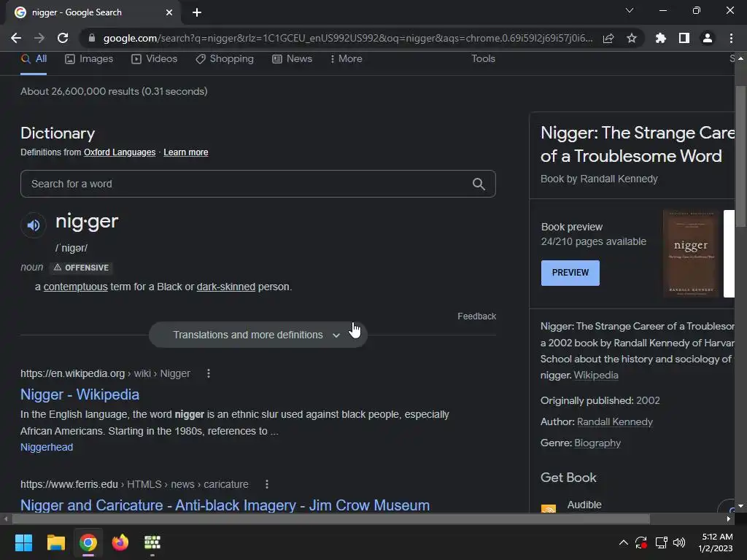Click the address bar URL
This screenshot has width=747, height=560.
pos(348,38)
